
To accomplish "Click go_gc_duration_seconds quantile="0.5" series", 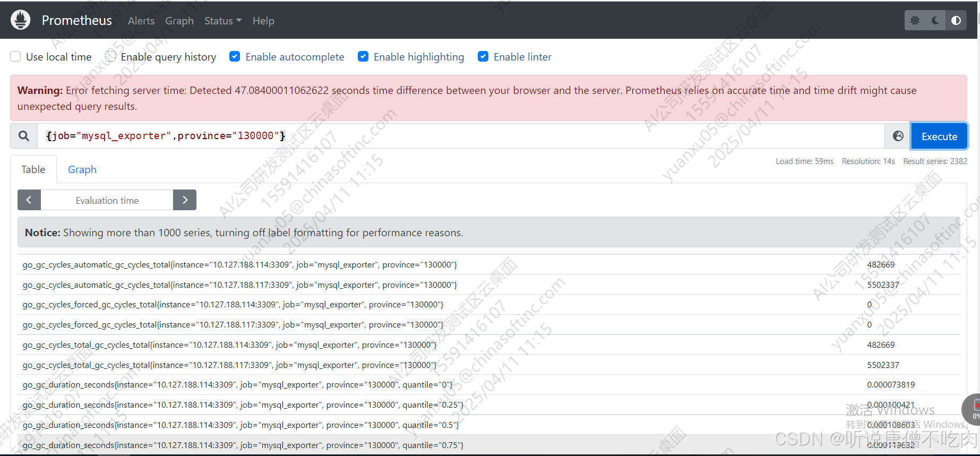I will point(240,425).
